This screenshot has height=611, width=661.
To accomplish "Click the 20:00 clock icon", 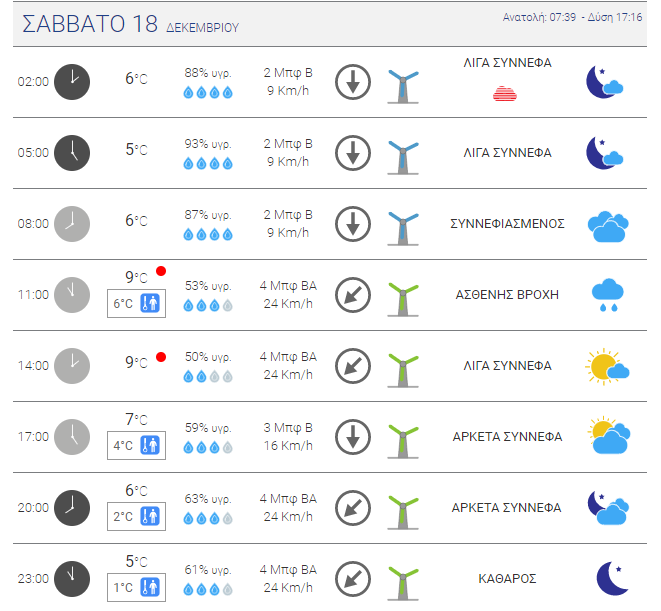I will point(72,508).
